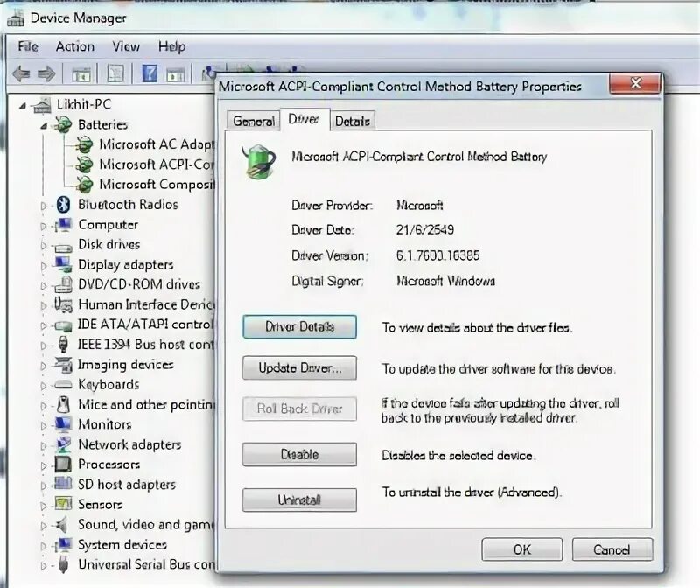The height and width of the screenshot is (588, 700).
Task: Open the View menu
Action: (126, 46)
